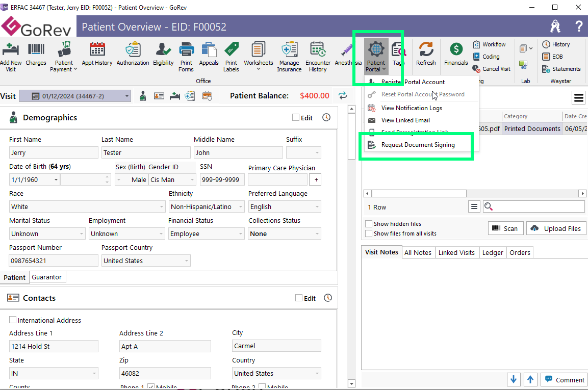Viewport: 588px width, 390px height.
Task: Open the Financials tool
Action: pyautogui.click(x=456, y=55)
